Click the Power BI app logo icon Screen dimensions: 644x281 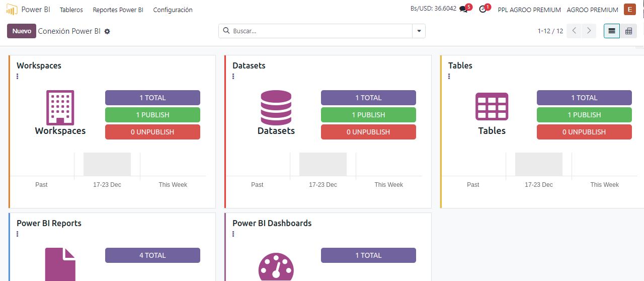(x=12, y=10)
